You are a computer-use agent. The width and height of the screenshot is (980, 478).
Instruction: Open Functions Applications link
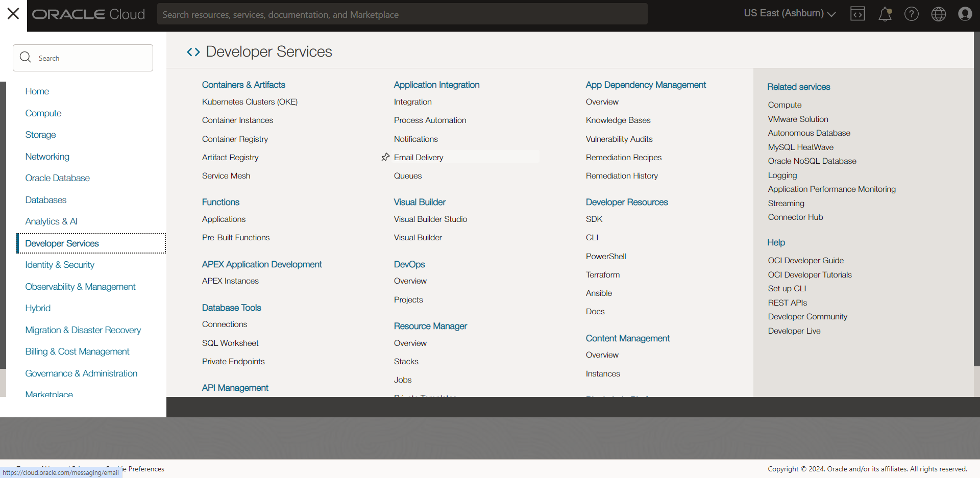[x=224, y=219]
